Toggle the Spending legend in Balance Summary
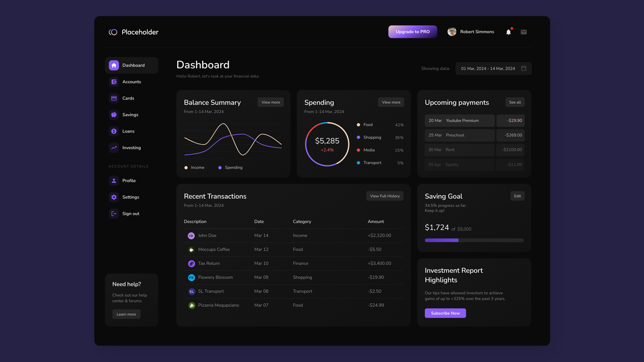Viewport: 644px width, 362px height. point(231,167)
